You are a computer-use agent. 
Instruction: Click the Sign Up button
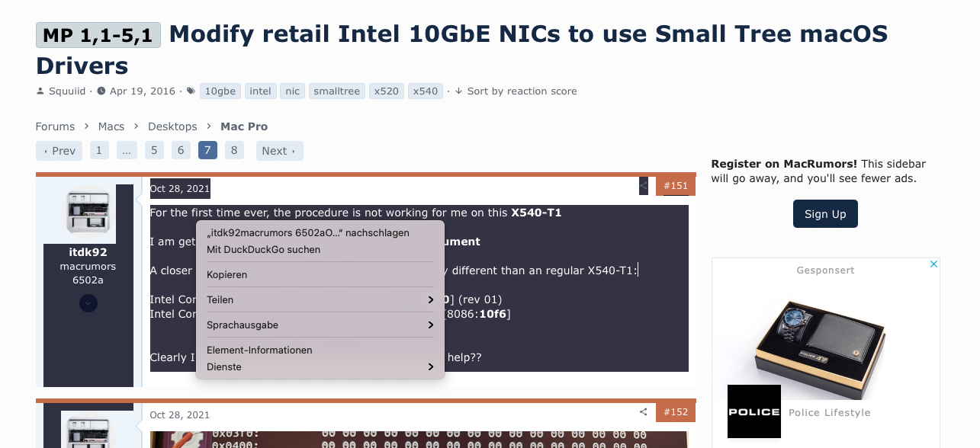[825, 214]
